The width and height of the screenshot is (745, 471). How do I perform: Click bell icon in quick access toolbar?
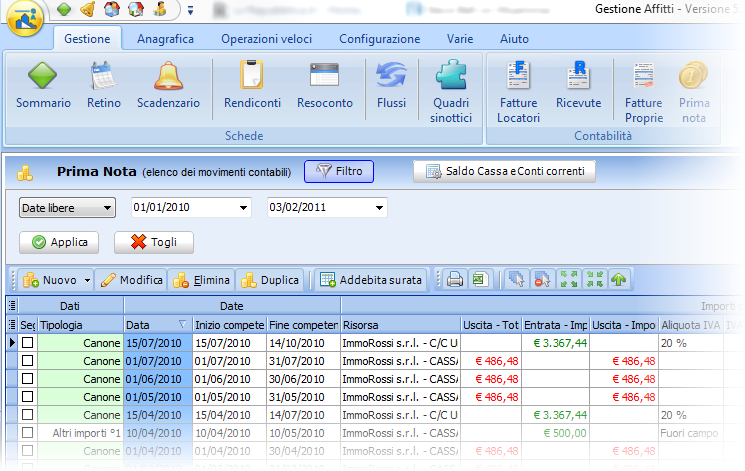[88, 9]
